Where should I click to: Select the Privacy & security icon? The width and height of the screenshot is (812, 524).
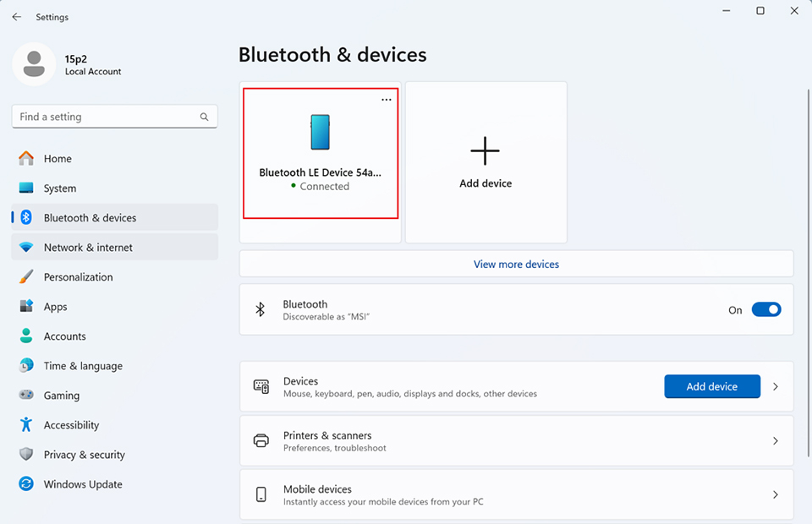coord(26,454)
